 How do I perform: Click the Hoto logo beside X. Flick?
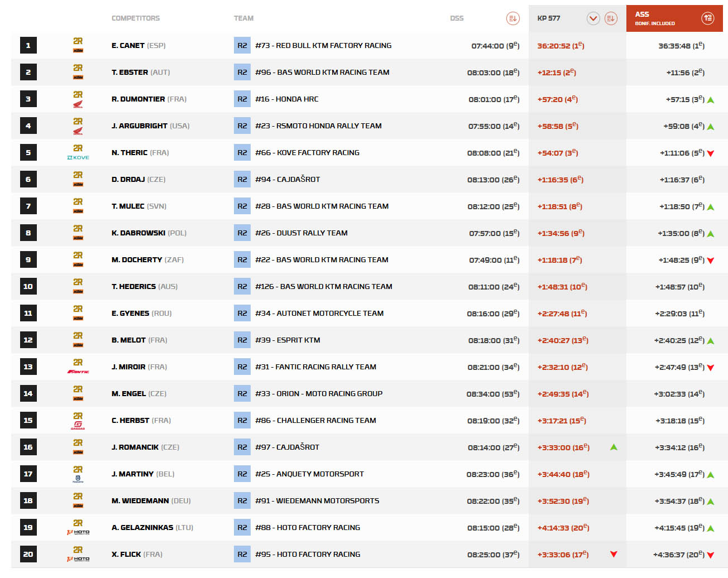(78, 558)
